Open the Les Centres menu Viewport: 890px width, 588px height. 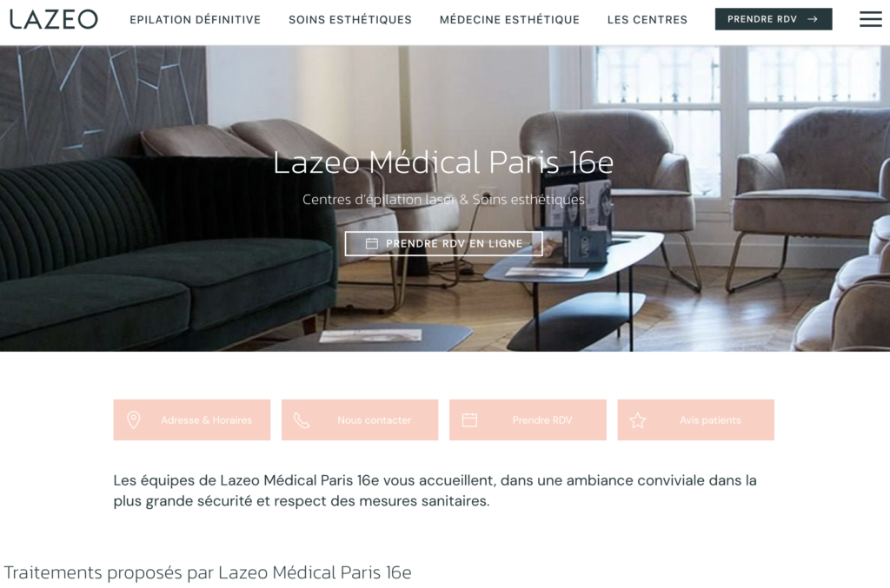click(x=647, y=20)
